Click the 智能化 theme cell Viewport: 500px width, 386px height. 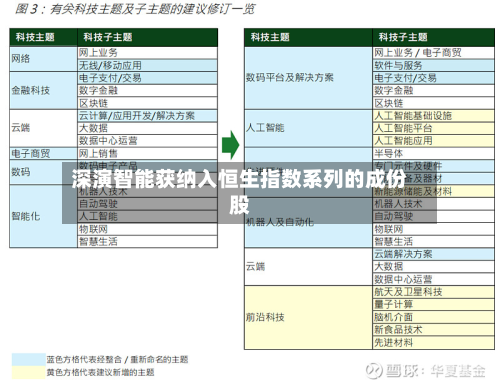(x=43, y=216)
